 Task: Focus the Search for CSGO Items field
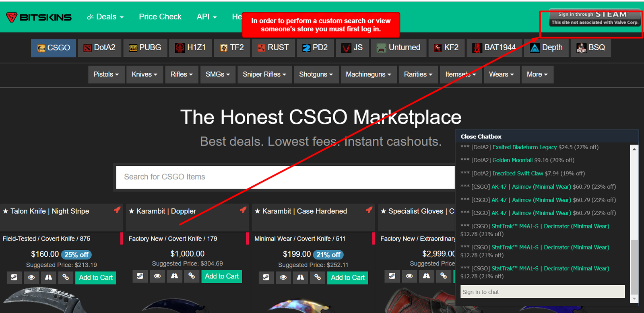pyautogui.click(x=285, y=177)
